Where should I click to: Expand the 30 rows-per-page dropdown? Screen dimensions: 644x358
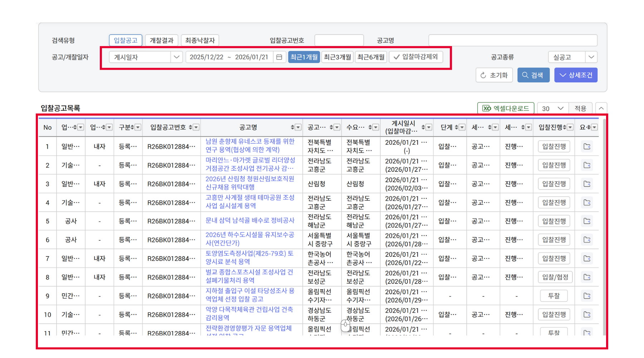pyautogui.click(x=552, y=108)
